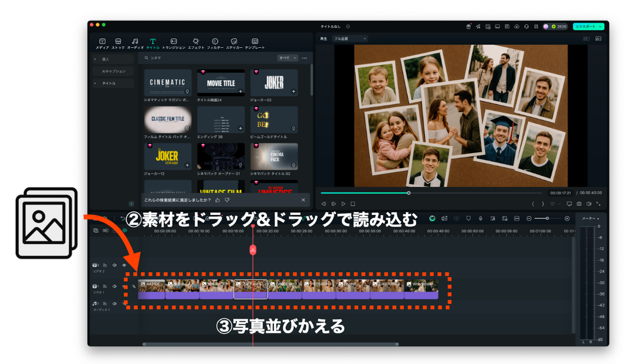Collapse the left sidebar panel
Image resolution: width=630 pixels, height=364 pixels.
coord(131,204)
